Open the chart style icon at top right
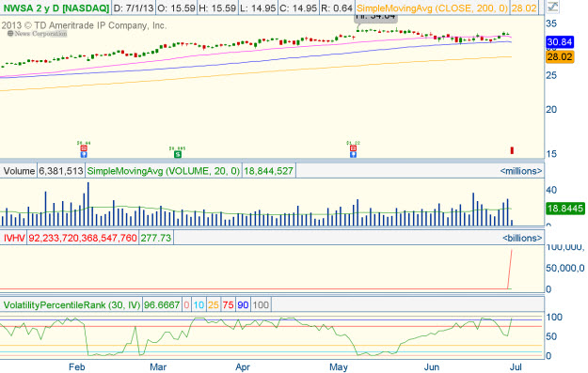Screen dimensions: 588x373 552,7
